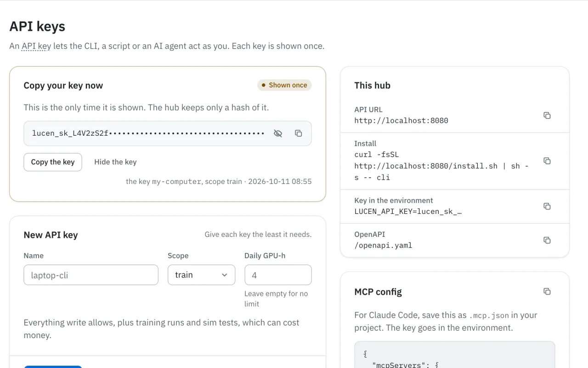588x368 pixels.
Task: Click the This hub heading
Action: (x=373, y=86)
